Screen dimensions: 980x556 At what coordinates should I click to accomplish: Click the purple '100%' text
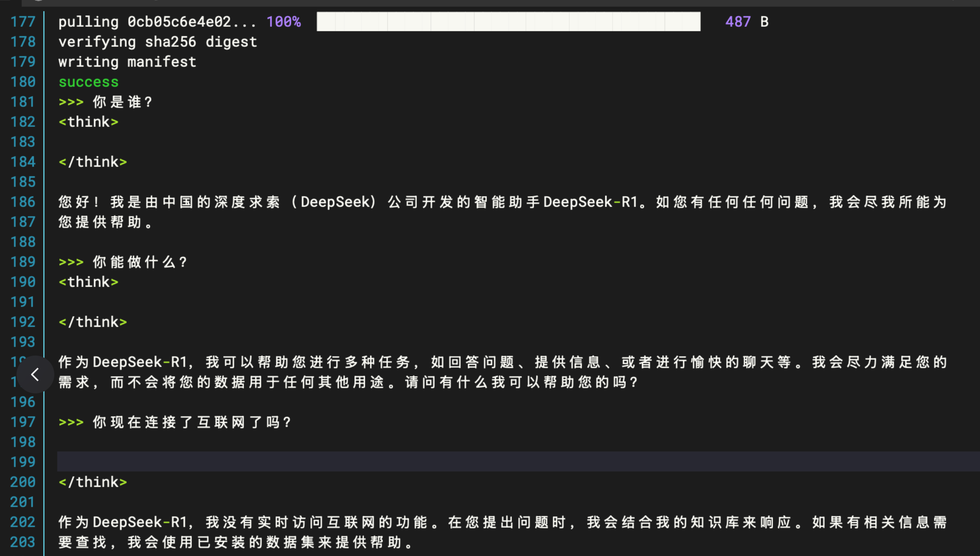coord(284,22)
